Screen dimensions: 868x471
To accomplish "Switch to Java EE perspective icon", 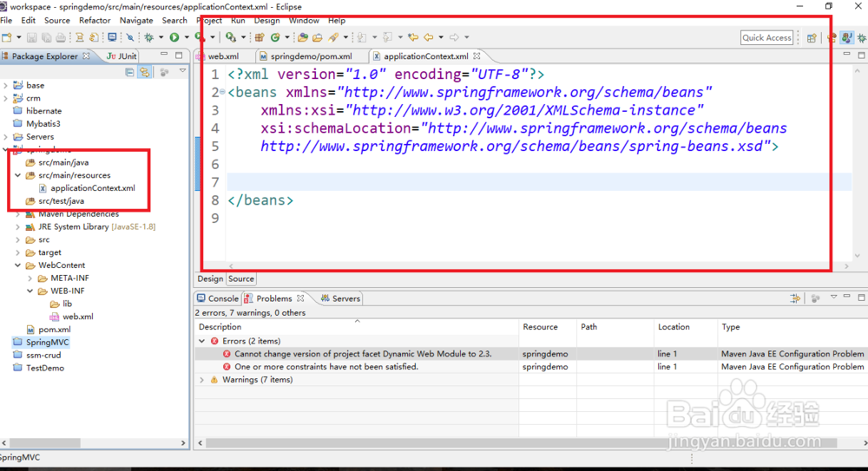I will coord(832,37).
